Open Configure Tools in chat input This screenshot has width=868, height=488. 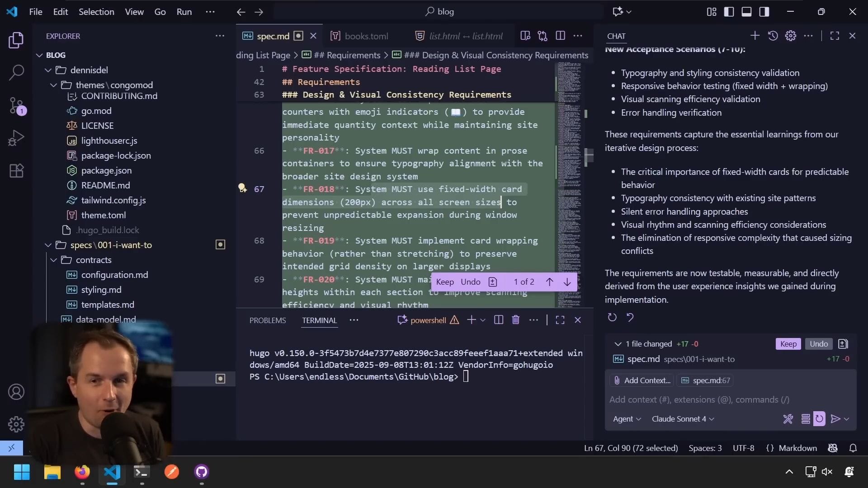tap(788, 419)
